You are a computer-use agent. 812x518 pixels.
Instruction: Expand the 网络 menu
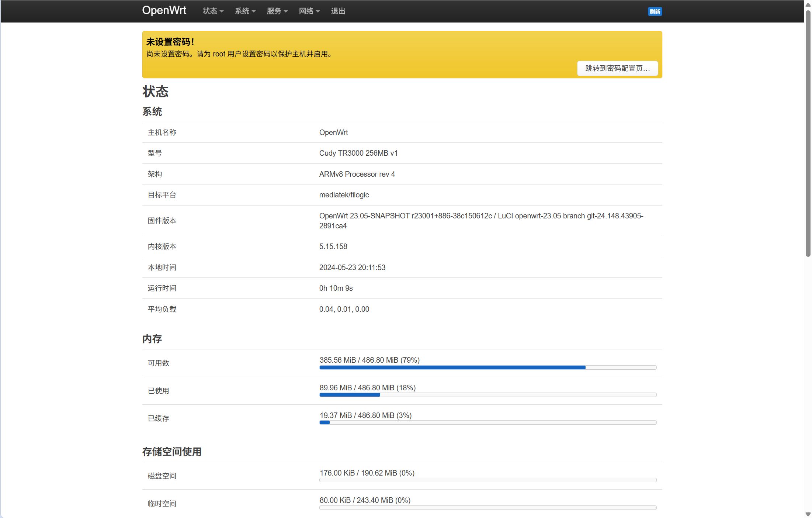[309, 11]
